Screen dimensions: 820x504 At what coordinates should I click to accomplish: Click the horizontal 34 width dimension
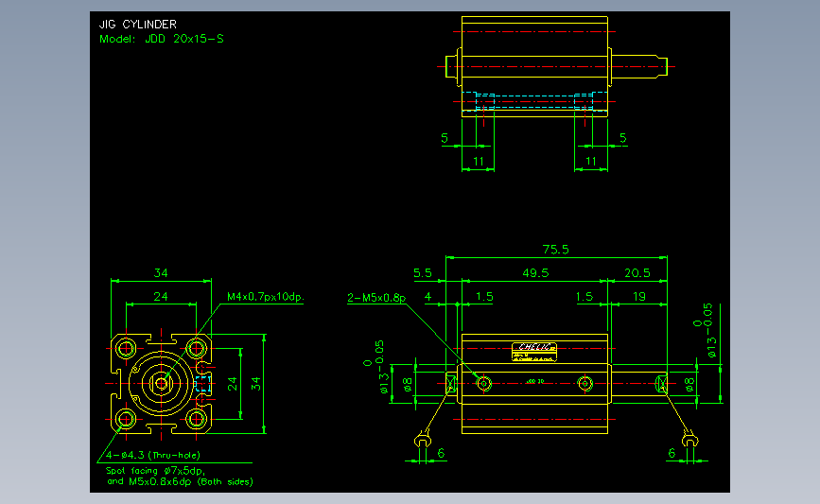161,273
